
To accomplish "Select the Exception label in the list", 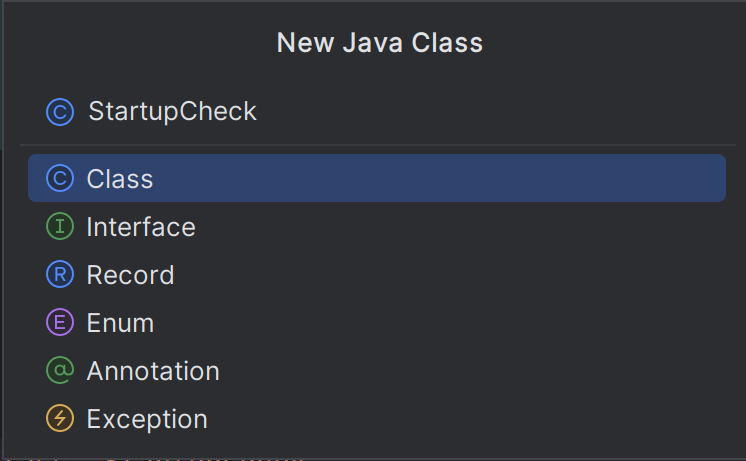I will pos(147,419).
